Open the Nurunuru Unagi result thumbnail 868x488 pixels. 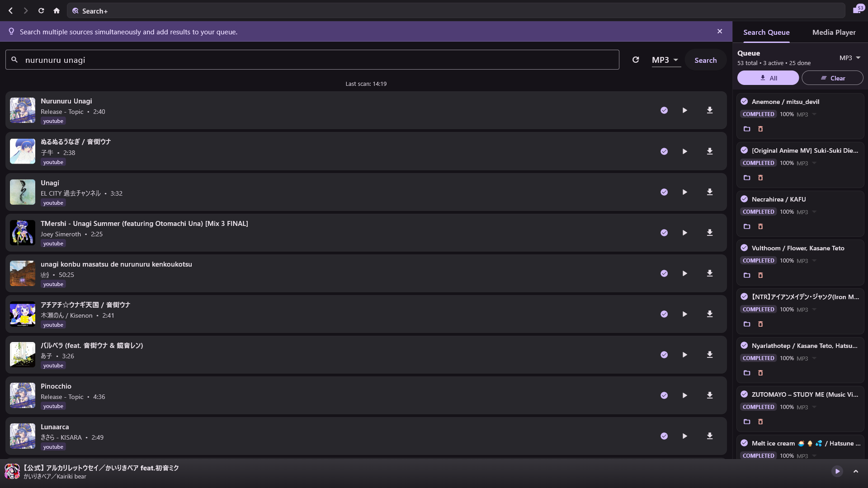23,110
